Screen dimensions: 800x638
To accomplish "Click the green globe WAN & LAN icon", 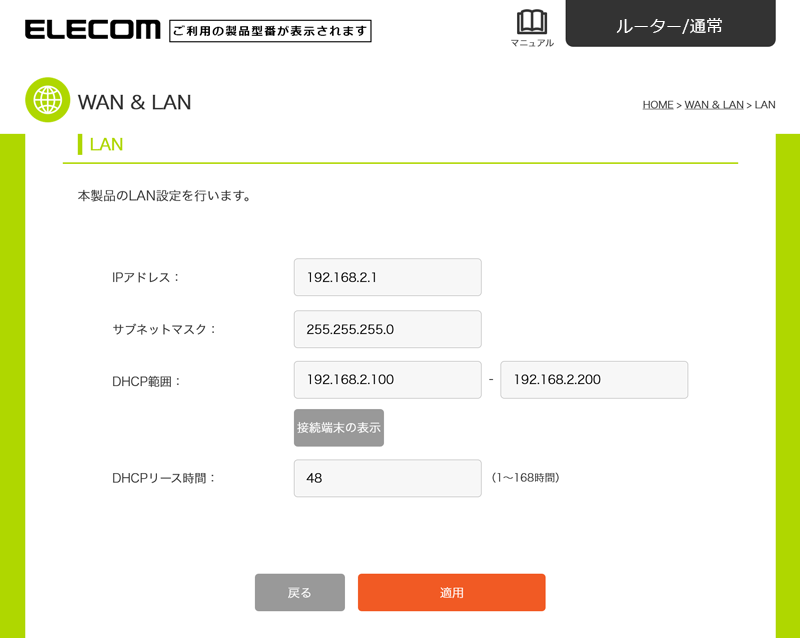I will [47, 100].
